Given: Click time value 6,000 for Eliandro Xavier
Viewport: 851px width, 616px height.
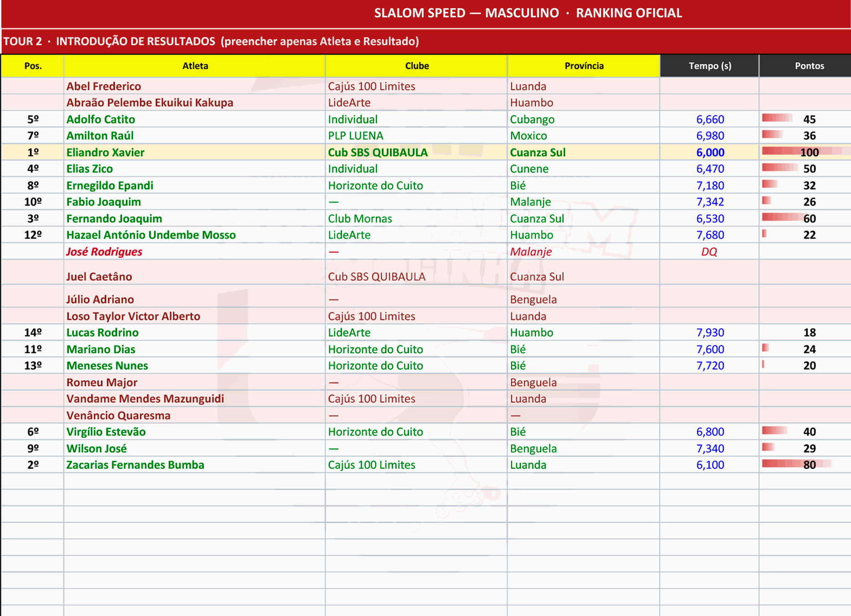Looking at the screenshot, I should pos(710,152).
